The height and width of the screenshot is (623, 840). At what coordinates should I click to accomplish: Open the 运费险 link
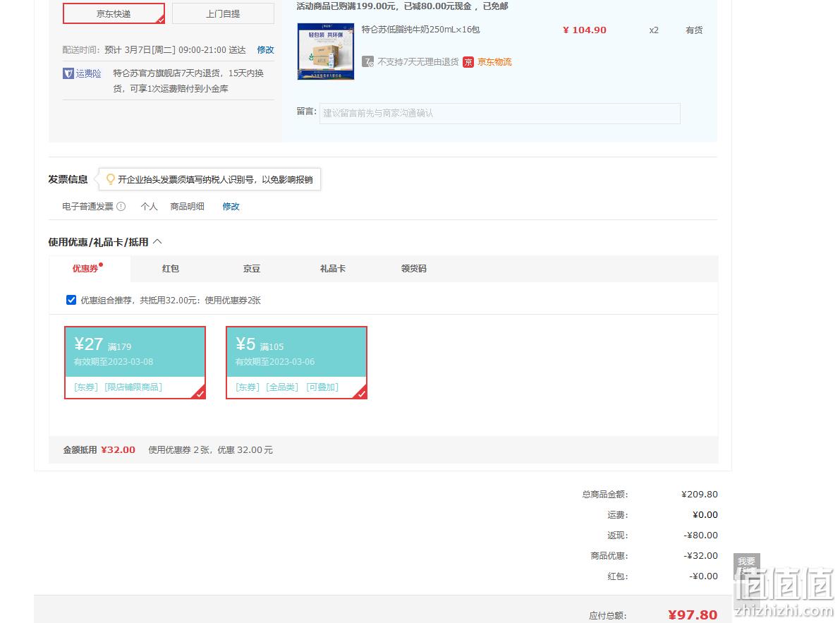(x=88, y=73)
